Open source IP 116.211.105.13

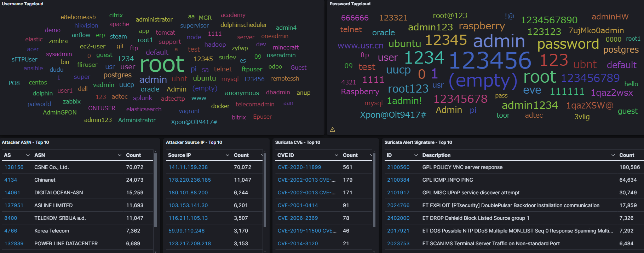pyautogui.click(x=188, y=218)
